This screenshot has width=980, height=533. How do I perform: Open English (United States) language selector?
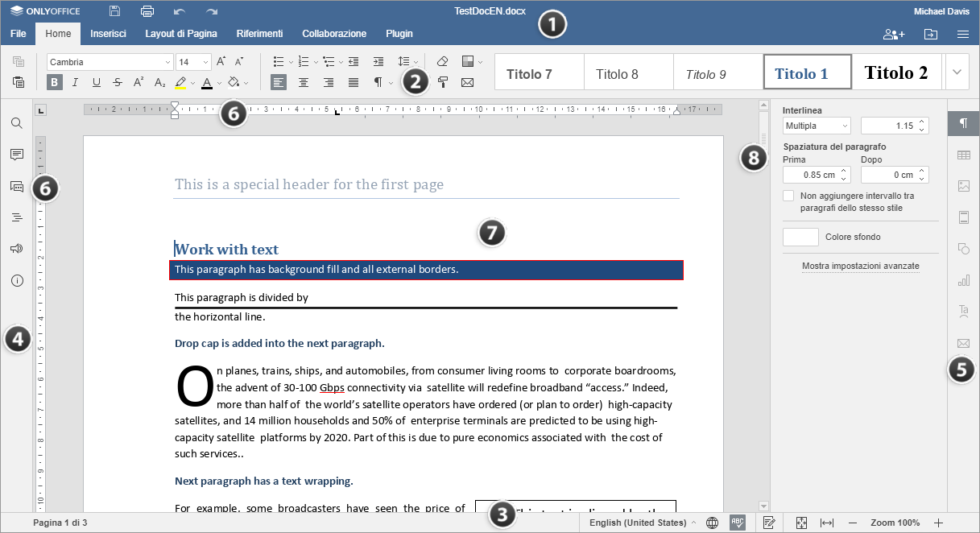pyautogui.click(x=642, y=523)
